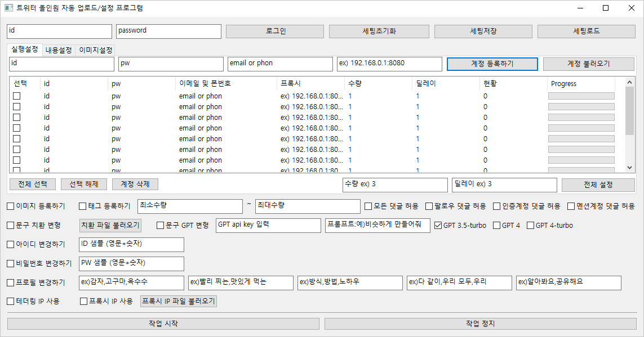Click the 프록시 column header
Viewport: 644px width, 337px height.
[311, 84]
